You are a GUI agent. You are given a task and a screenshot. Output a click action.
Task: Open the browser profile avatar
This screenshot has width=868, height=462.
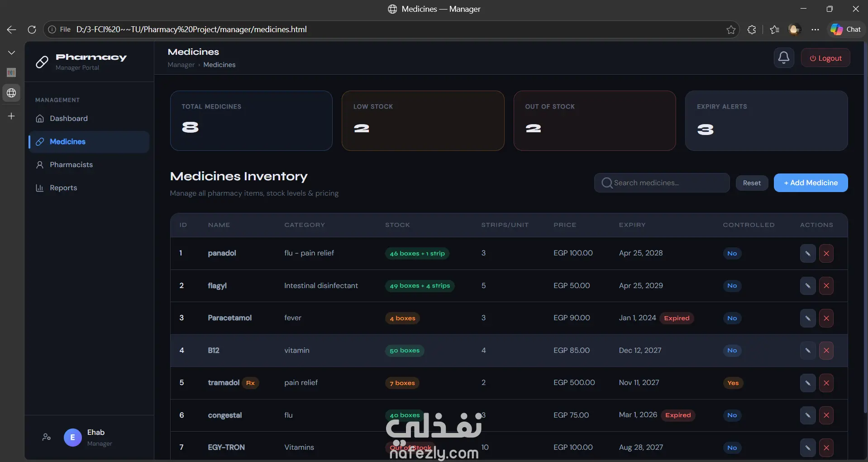[x=794, y=29]
